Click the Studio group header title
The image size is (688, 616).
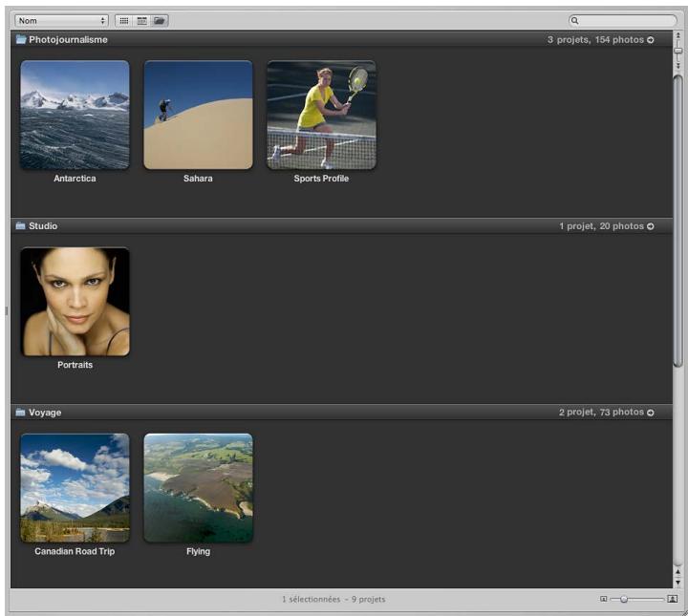click(x=43, y=225)
